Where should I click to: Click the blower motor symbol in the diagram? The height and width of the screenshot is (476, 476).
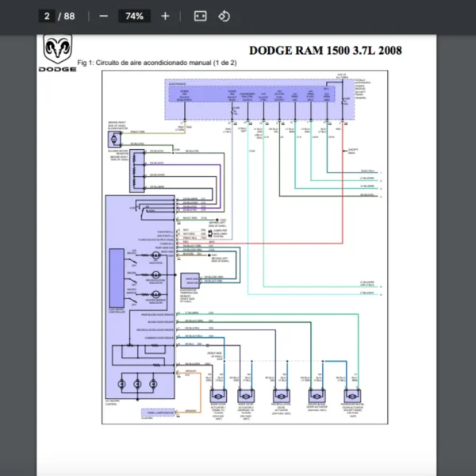point(112,139)
